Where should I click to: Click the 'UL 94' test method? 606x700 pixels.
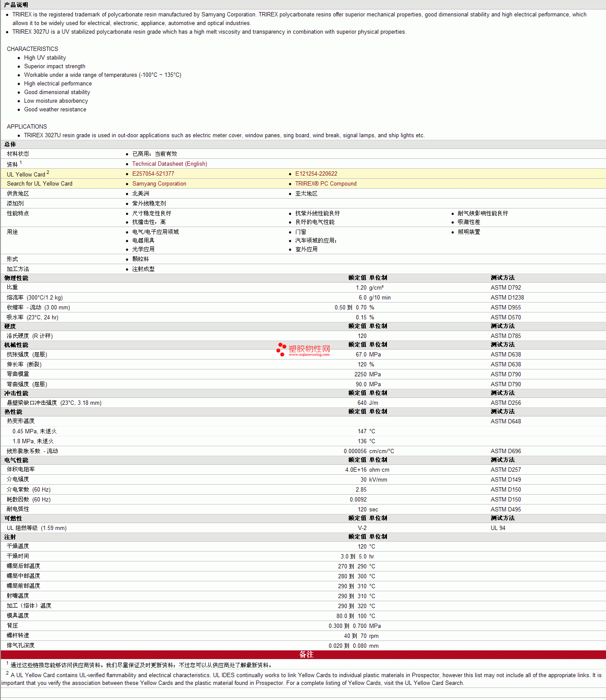[x=498, y=528]
